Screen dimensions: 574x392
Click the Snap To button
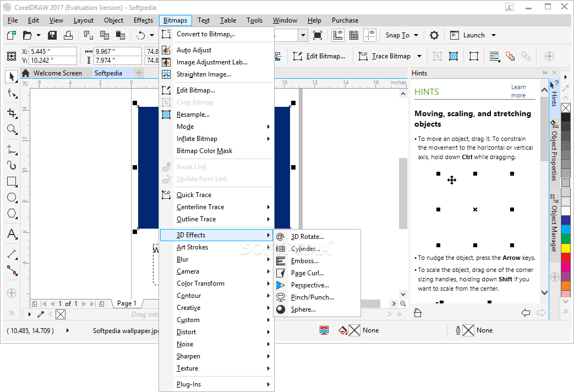397,35
